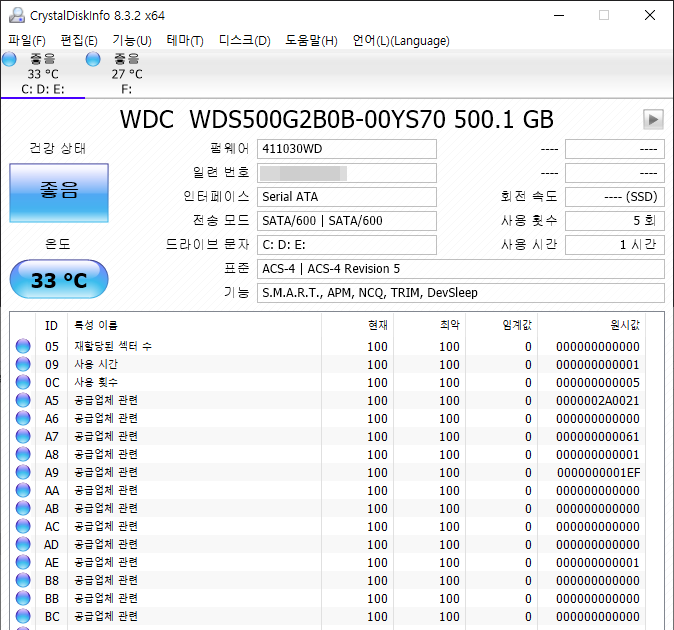674x630 pixels.
Task: Click status orb of attribute A6 row
Action: 23,418
